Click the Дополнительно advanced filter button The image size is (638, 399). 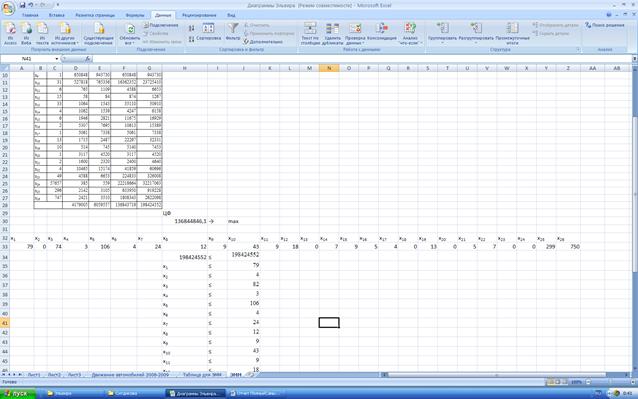263,41
